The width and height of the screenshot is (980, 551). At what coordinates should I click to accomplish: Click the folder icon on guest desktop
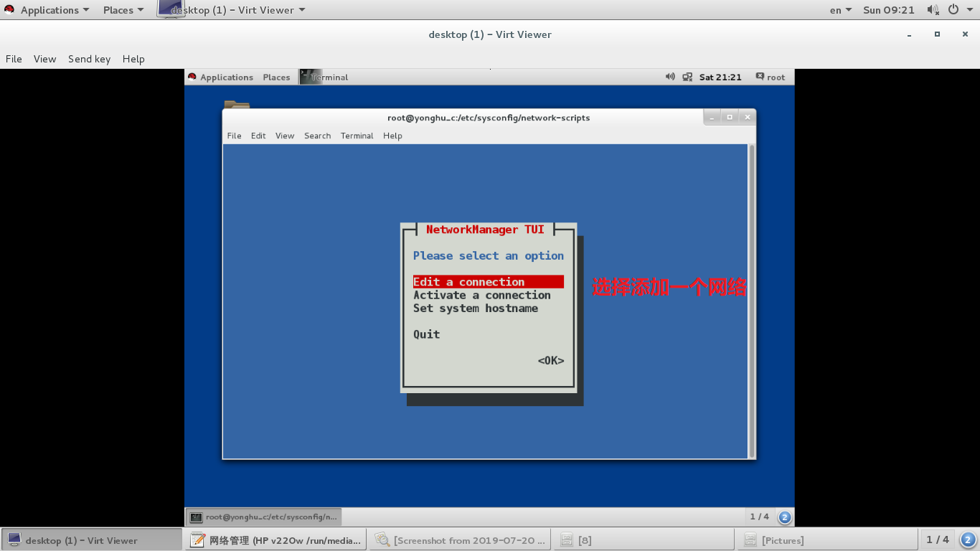pyautogui.click(x=236, y=105)
